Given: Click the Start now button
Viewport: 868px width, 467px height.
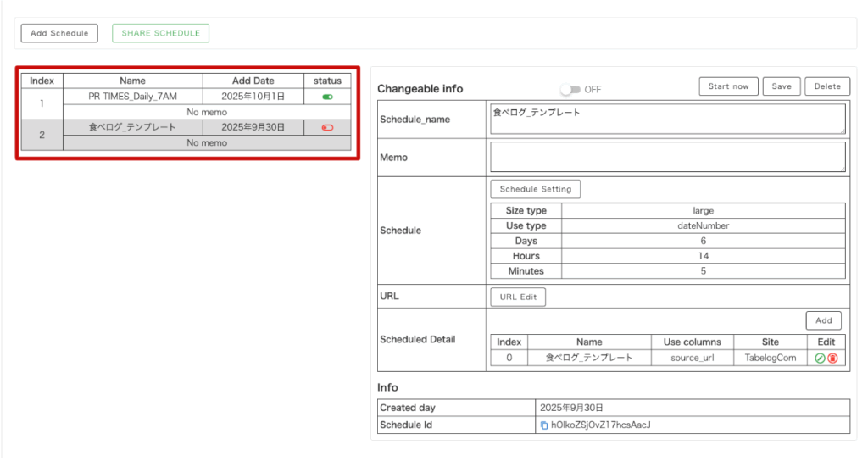Looking at the screenshot, I should [728, 86].
